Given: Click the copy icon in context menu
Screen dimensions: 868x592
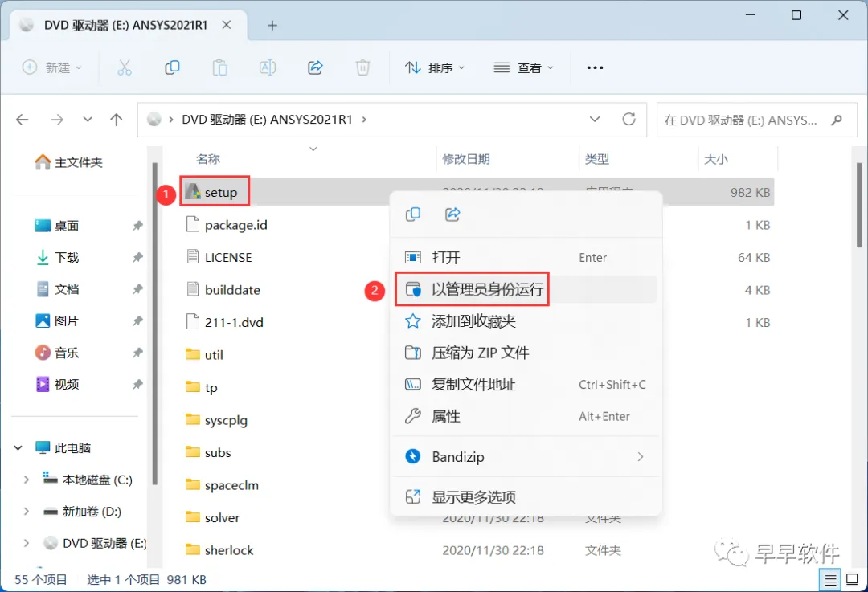Looking at the screenshot, I should click(413, 214).
